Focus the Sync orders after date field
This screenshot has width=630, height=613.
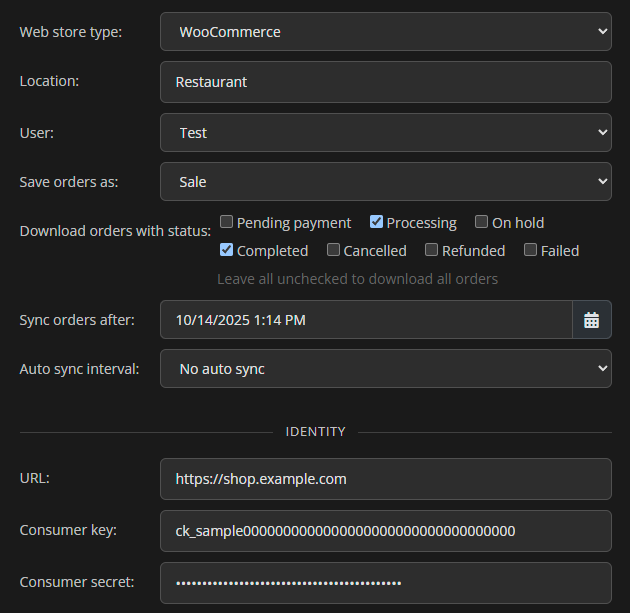click(366, 320)
